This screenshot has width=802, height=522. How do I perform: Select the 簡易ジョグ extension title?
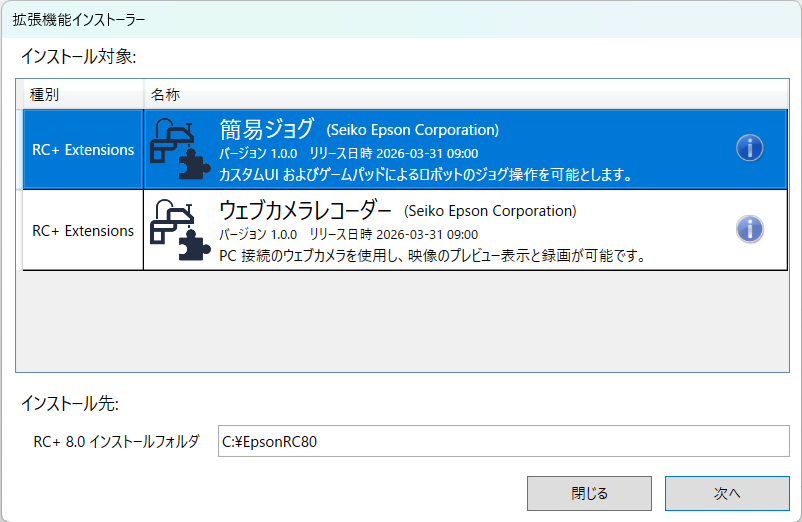[x=266, y=130]
